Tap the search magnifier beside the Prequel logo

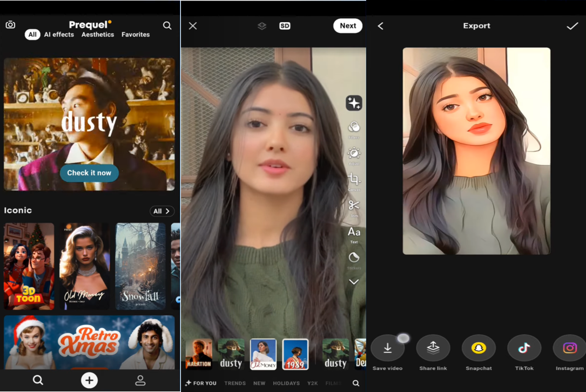point(167,25)
